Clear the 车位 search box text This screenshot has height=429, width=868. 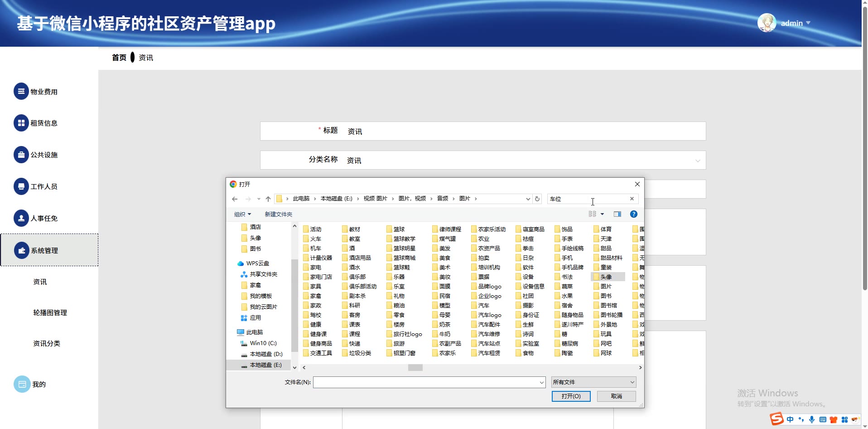pos(632,199)
